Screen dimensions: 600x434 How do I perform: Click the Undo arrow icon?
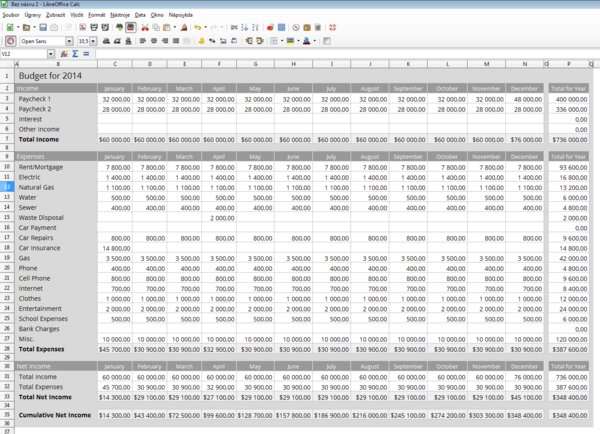click(197, 28)
